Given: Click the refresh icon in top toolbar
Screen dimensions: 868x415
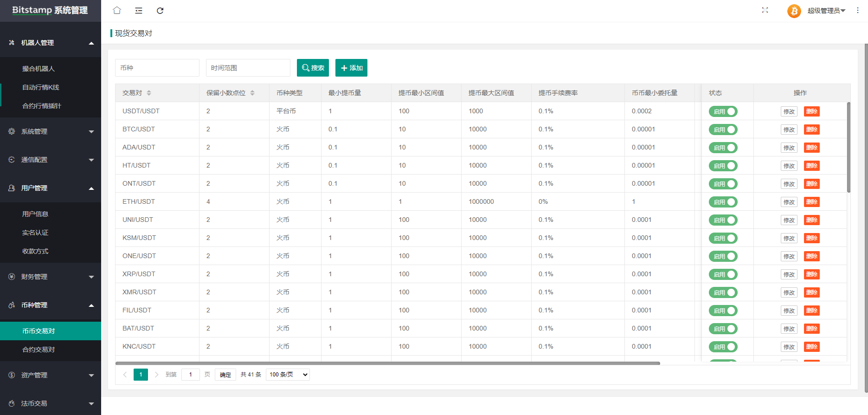Looking at the screenshot, I should click(160, 11).
